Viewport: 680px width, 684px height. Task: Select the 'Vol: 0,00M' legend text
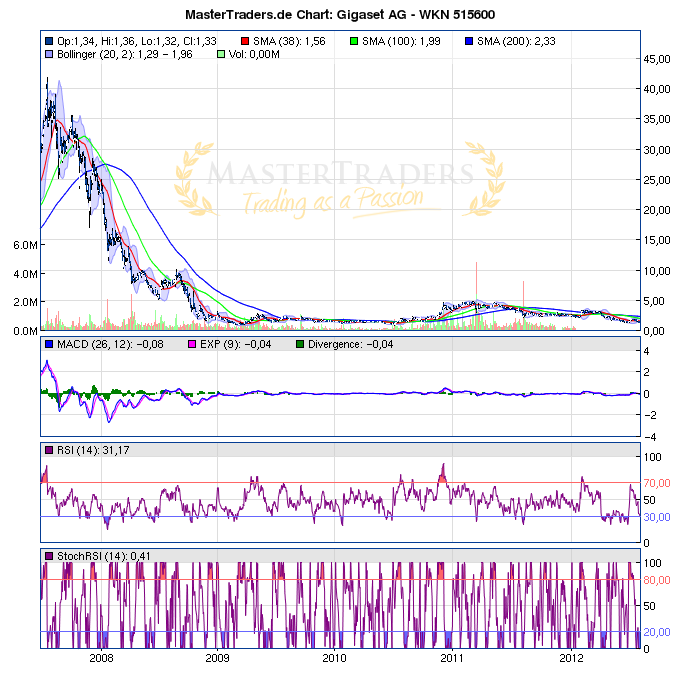[x=254, y=55]
